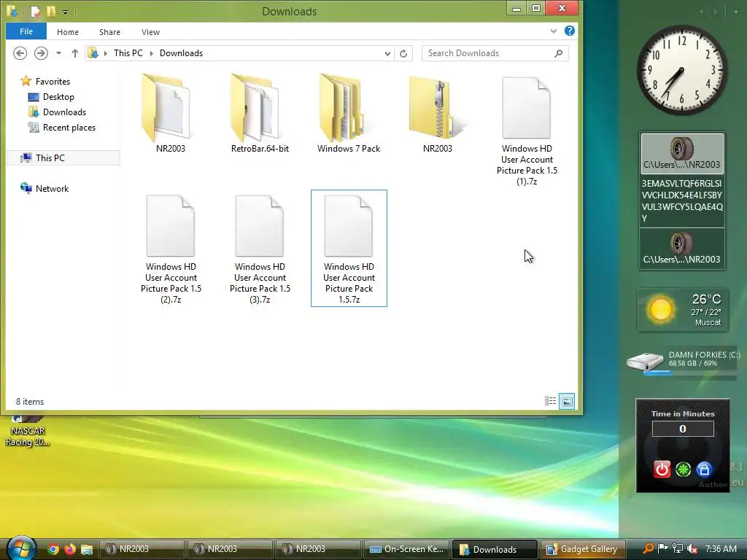Click the Time in Minutes input box
The height and width of the screenshot is (560, 747).
tap(683, 429)
